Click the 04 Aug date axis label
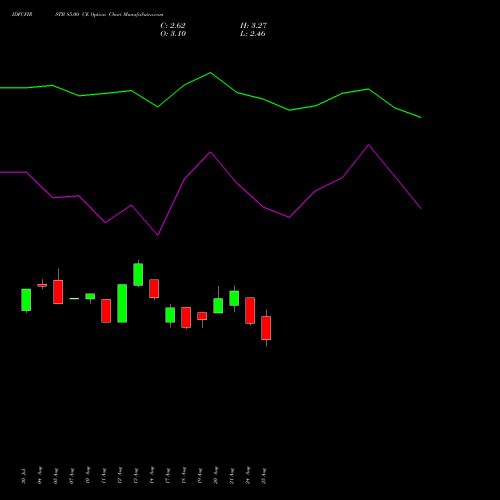The height and width of the screenshot is (500, 500). pyautogui.click(x=40, y=475)
